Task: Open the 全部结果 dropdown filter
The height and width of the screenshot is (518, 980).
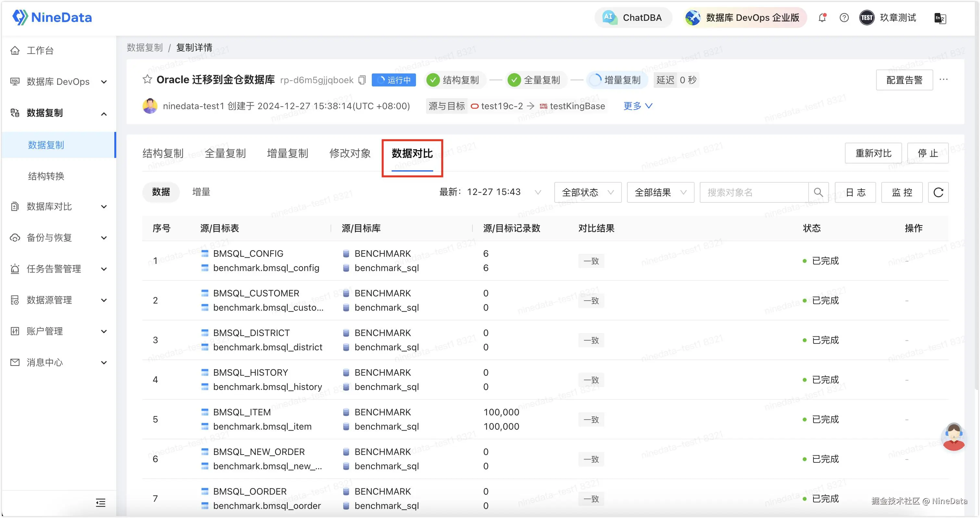Action: click(x=660, y=192)
